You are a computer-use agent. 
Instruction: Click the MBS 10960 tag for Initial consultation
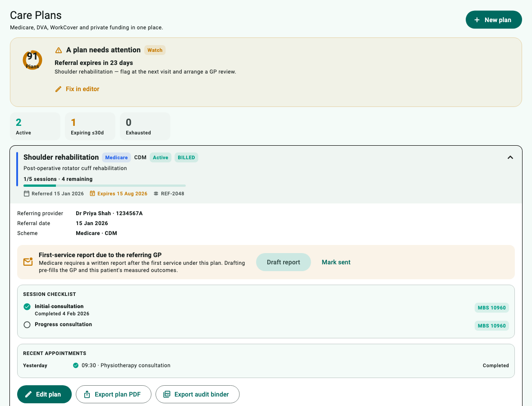[x=491, y=308]
